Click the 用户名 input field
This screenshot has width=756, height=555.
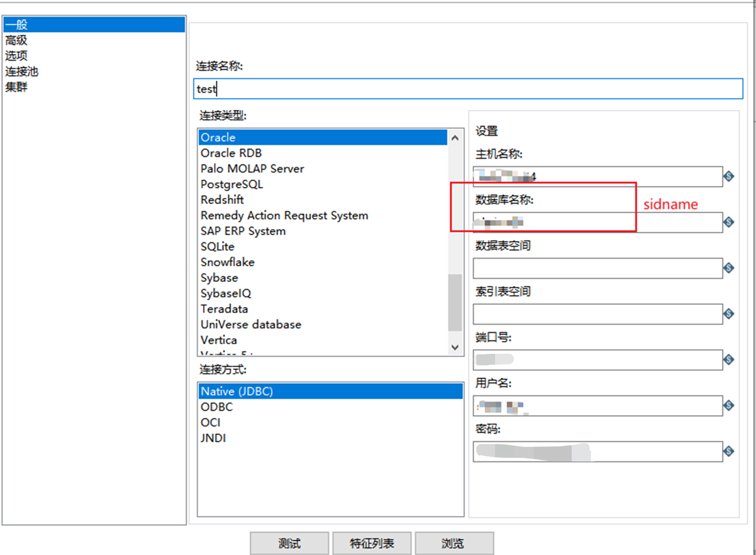point(598,406)
